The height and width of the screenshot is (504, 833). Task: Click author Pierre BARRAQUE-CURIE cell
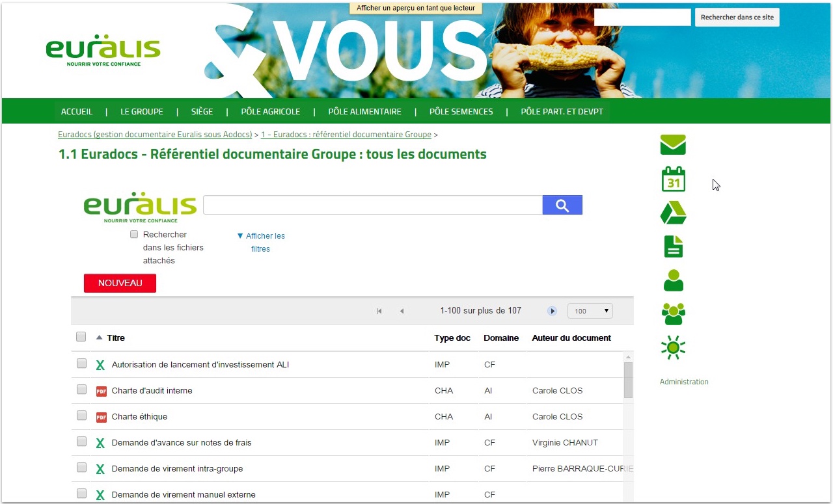tap(582, 469)
